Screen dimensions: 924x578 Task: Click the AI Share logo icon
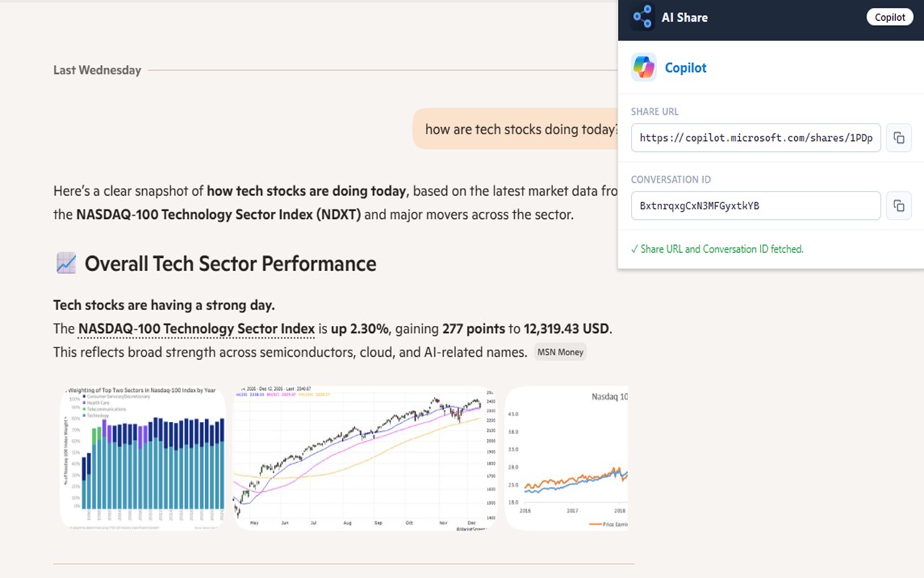(x=642, y=17)
